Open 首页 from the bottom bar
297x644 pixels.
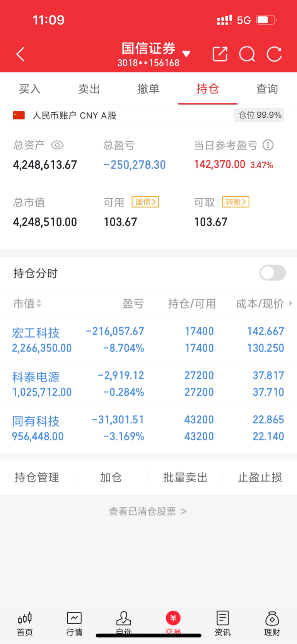pyautogui.click(x=25, y=623)
